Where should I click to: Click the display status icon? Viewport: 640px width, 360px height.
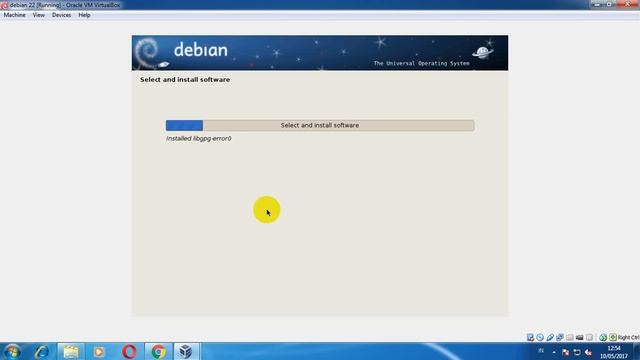tap(589, 337)
